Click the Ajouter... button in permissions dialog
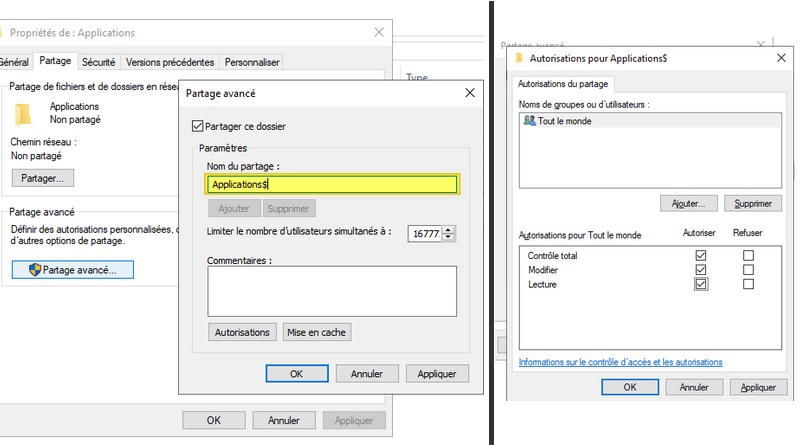Screen dimensions: 800x445 pyautogui.click(x=688, y=203)
